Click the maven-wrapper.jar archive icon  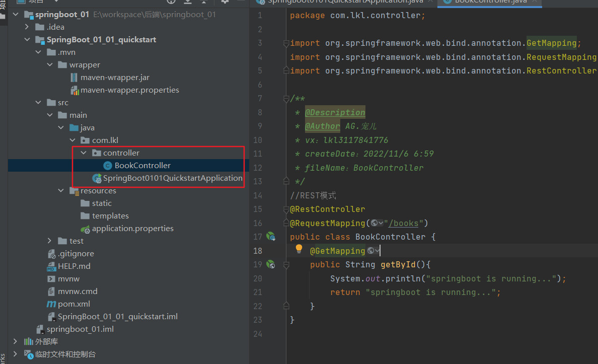coord(74,78)
